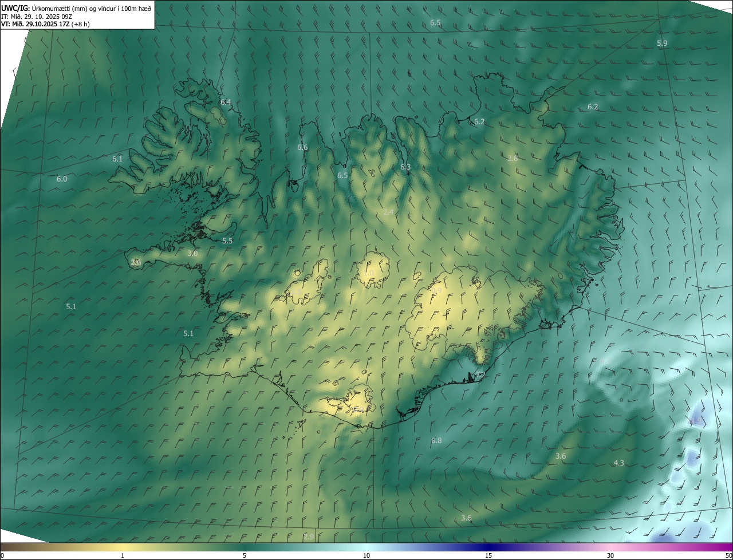733x560 pixels.
Task: Click the 50 tick on the color scale
Action: click(x=728, y=556)
